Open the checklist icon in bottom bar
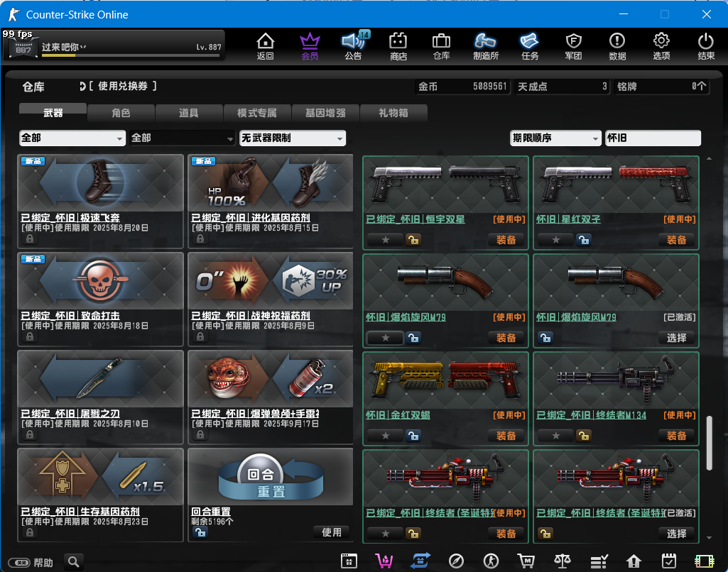 coord(599,561)
